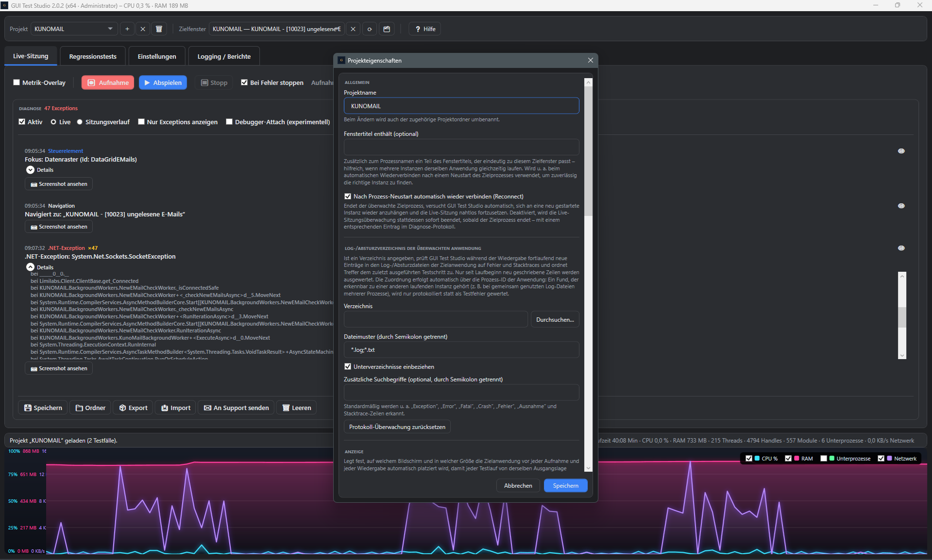The width and height of the screenshot is (932, 560).
Task: Click the Projektname input field
Action: coord(461,106)
